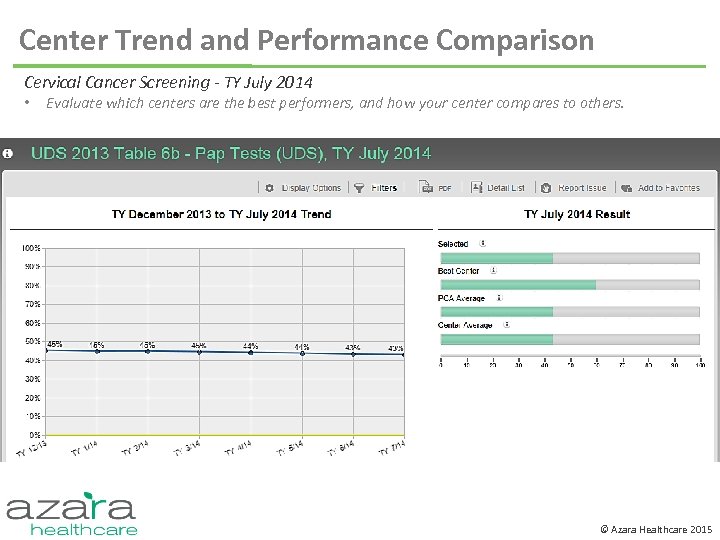Click the PDF label
Screen dimensions: 720x540
(x=445, y=188)
